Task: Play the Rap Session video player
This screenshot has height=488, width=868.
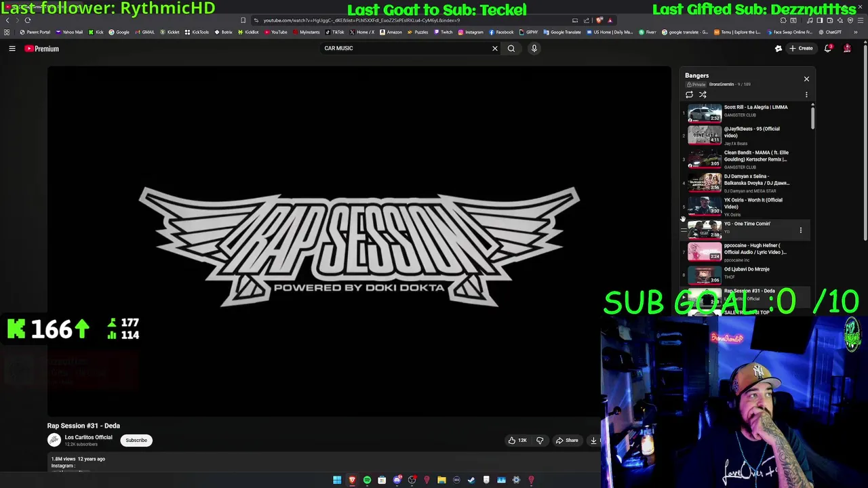Action: [x=359, y=241]
